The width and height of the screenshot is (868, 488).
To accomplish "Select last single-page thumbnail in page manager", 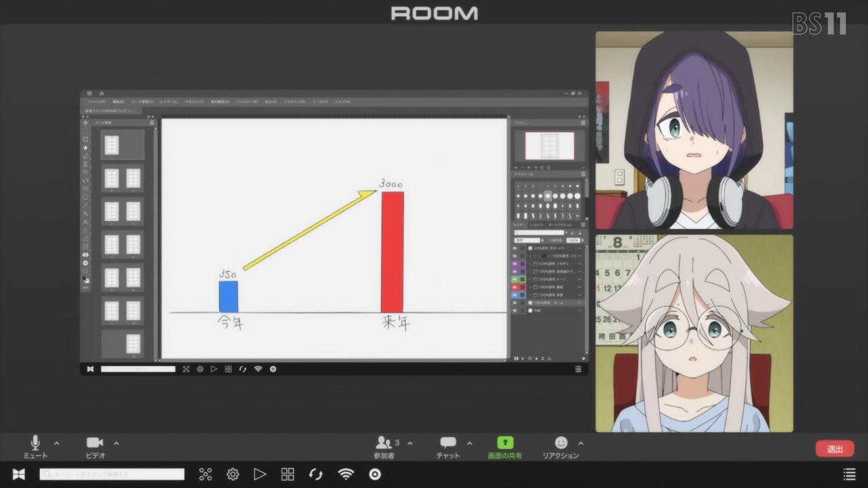I will tap(133, 344).
